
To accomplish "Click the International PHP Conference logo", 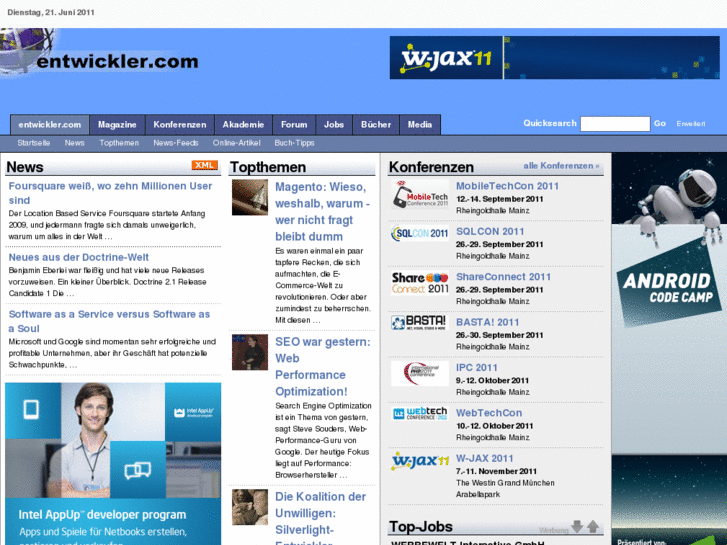I will point(420,373).
